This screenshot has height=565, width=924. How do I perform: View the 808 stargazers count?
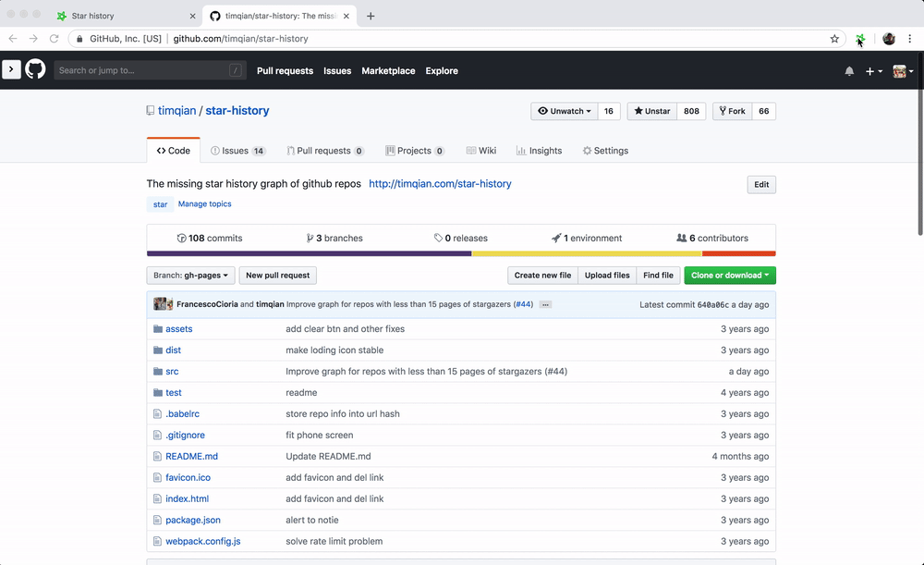point(691,111)
